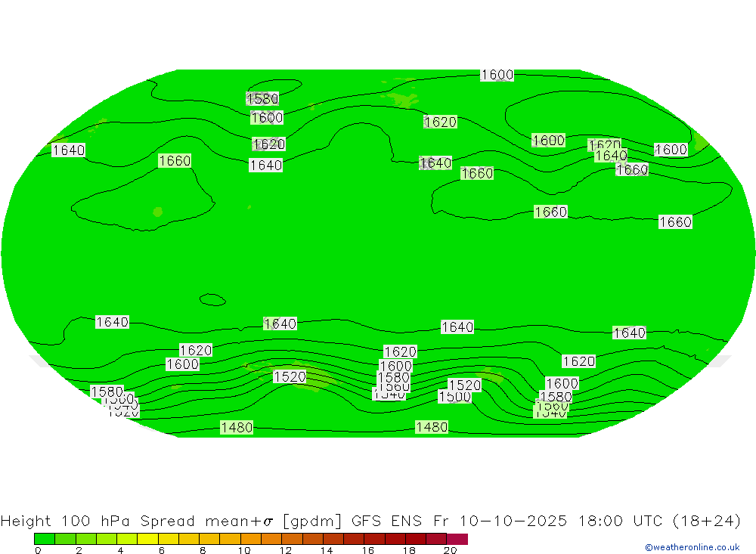Click the legend tick label "12"
756x554 pixels.
tap(286, 550)
